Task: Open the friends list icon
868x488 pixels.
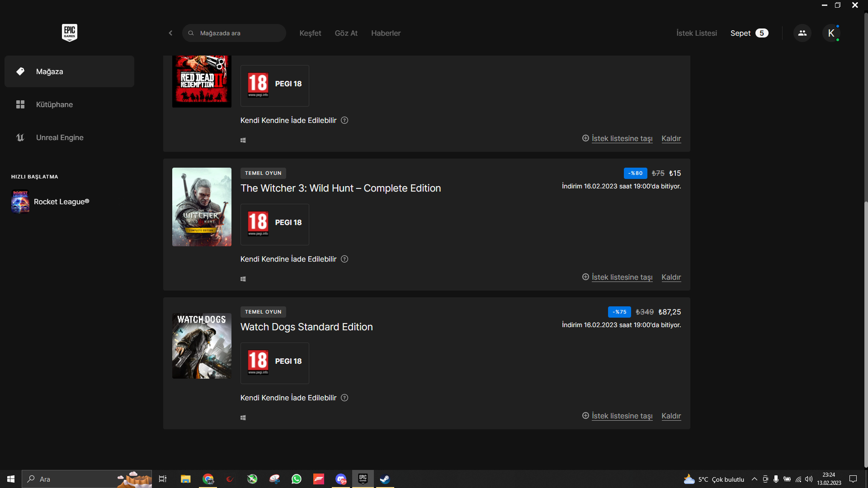Action: pyautogui.click(x=802, y=33)
